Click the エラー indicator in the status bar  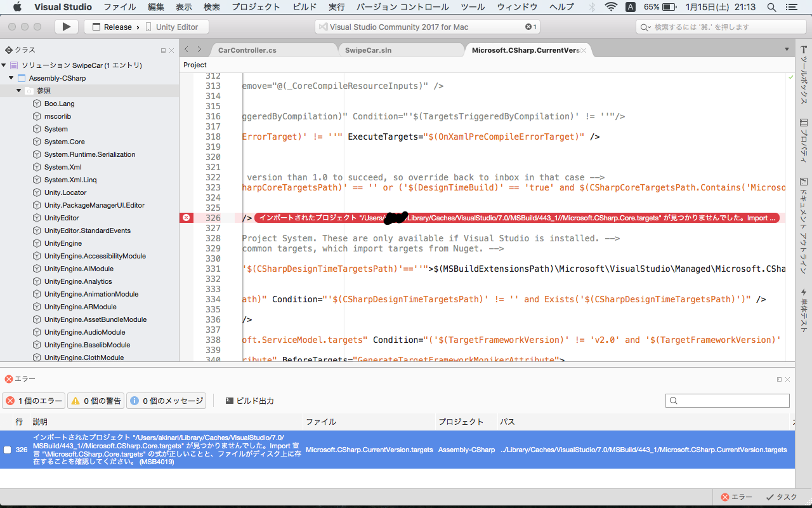tap(736, 497)
